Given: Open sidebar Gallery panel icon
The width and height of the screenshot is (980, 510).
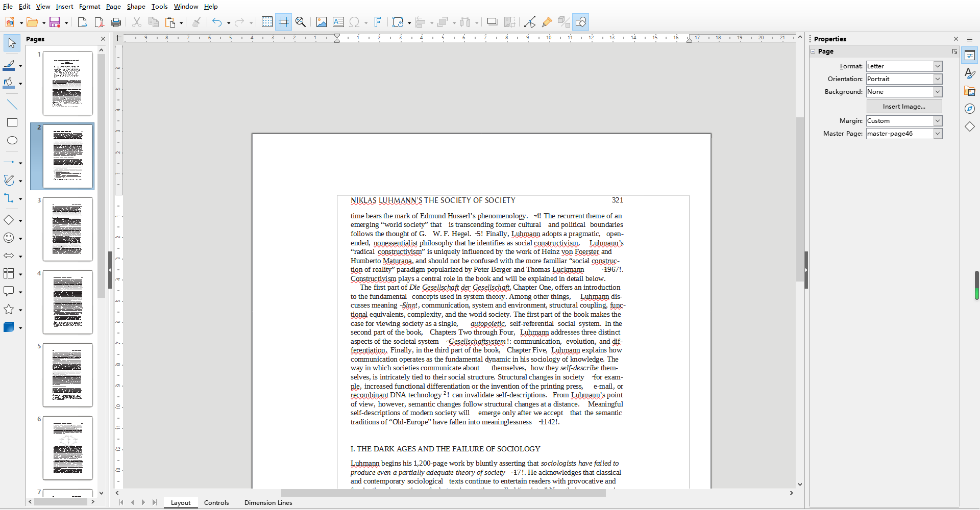Looking at the screenshot, I should pos(970,91).
